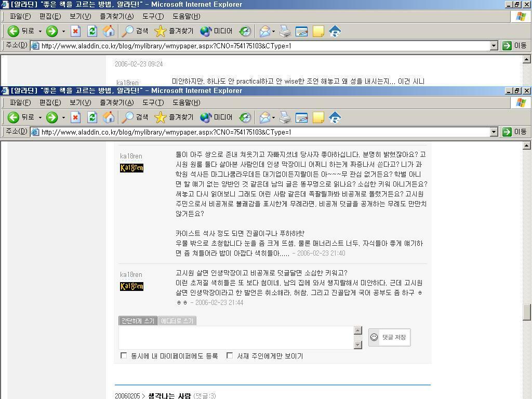Open Back button history arrow in lower window

(40, 117)
